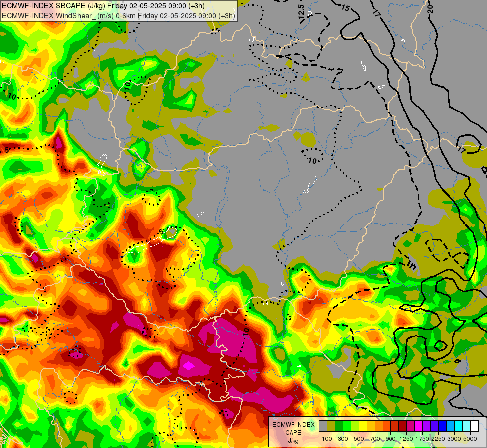Click the 20 wind shear contour label
Screen dimensions: 487x448
click(x=430, y=9)
